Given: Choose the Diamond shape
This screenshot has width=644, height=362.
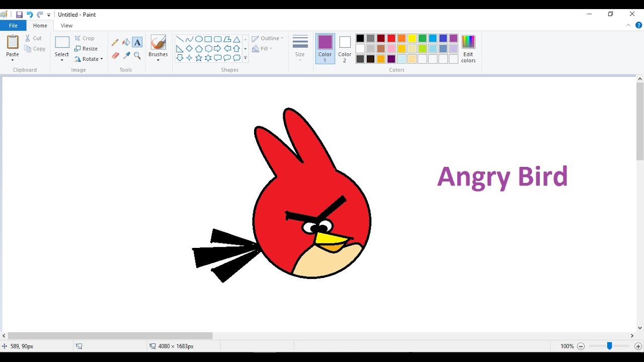Looking at the screenshot, I should 189,49.
